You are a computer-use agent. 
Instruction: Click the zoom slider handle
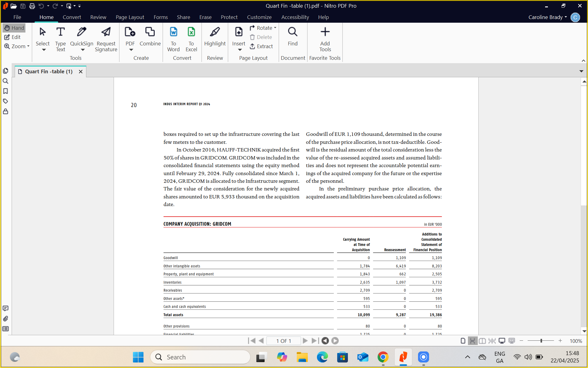[541, 341]
